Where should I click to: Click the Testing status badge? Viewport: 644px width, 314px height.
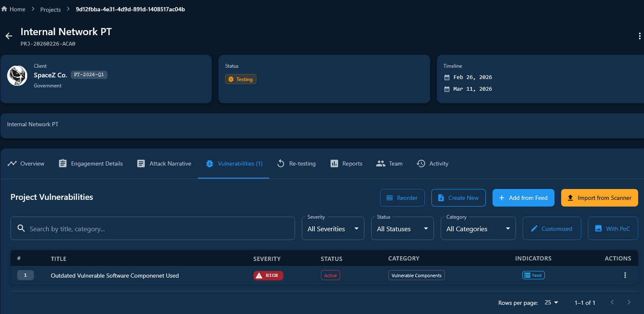(241, 79)
